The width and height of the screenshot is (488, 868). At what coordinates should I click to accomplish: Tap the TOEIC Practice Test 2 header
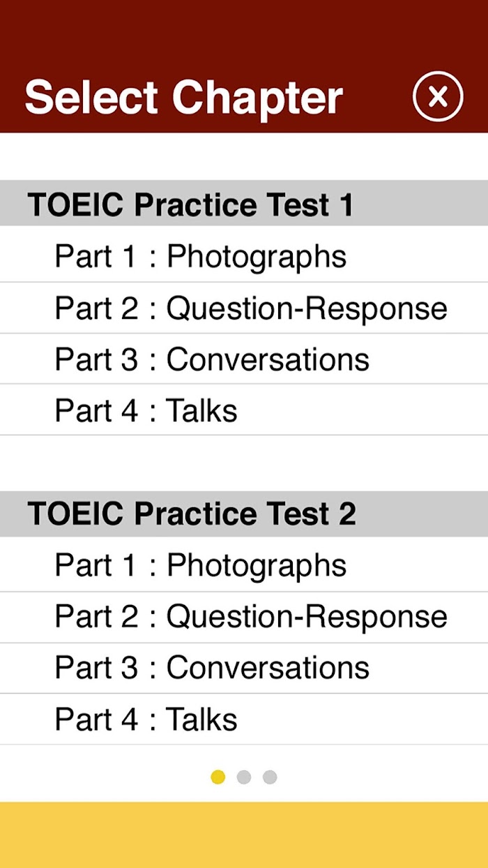pos(244,514)
